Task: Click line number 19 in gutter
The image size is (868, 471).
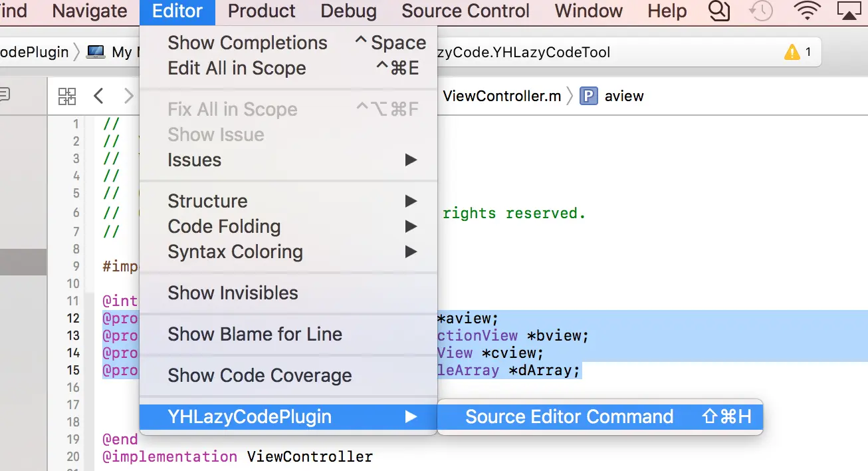Action: [73, 439]
